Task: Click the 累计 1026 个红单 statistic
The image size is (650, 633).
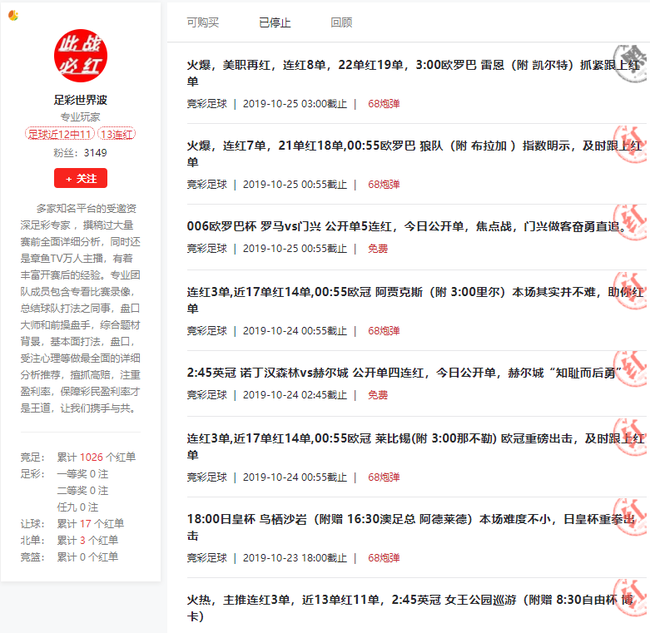Action: tap(96, 457)
